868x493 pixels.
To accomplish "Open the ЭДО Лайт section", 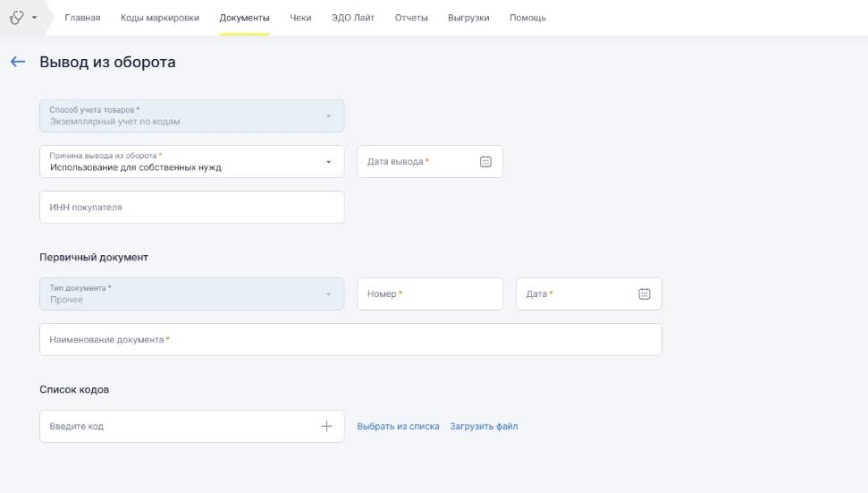I will [x=353, y=18].
